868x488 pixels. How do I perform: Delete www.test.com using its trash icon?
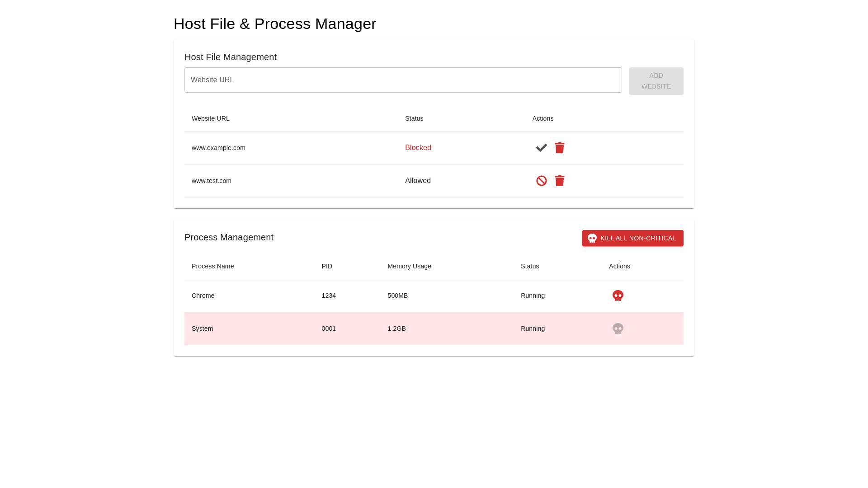(559, 181)
